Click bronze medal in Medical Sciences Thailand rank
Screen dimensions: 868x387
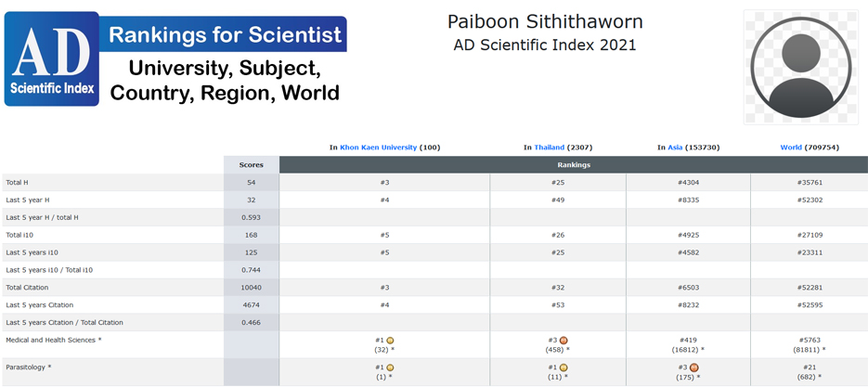[564, 341]
